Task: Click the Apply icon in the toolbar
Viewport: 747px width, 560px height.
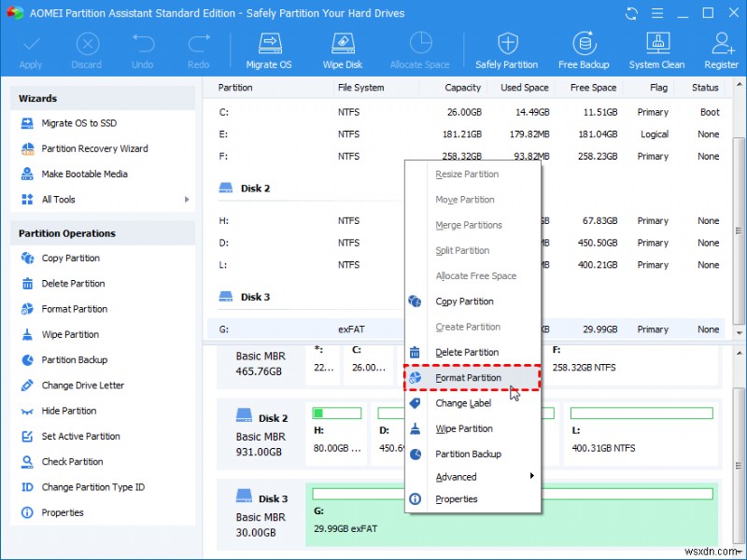Action: point(31,49)
